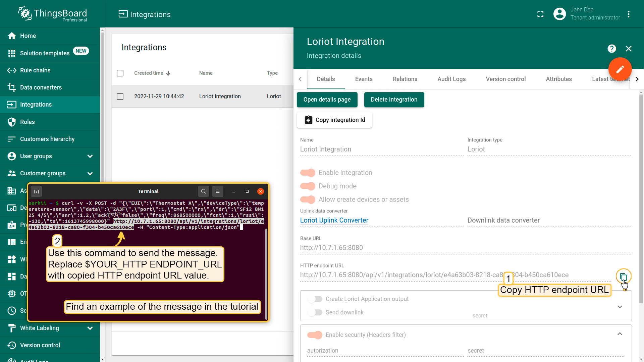Click the autorization header field
This screenshot has width=644, height=362.
385,351
